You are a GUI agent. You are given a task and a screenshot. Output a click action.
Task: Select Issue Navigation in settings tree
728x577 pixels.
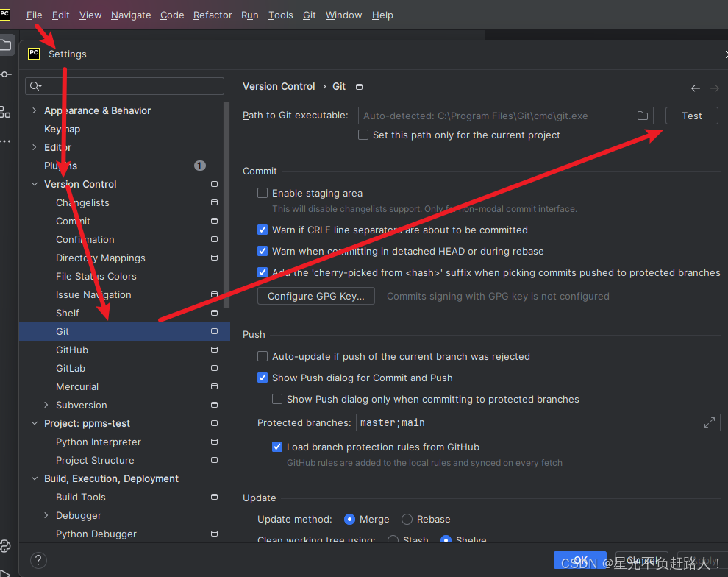pos(93,294)
